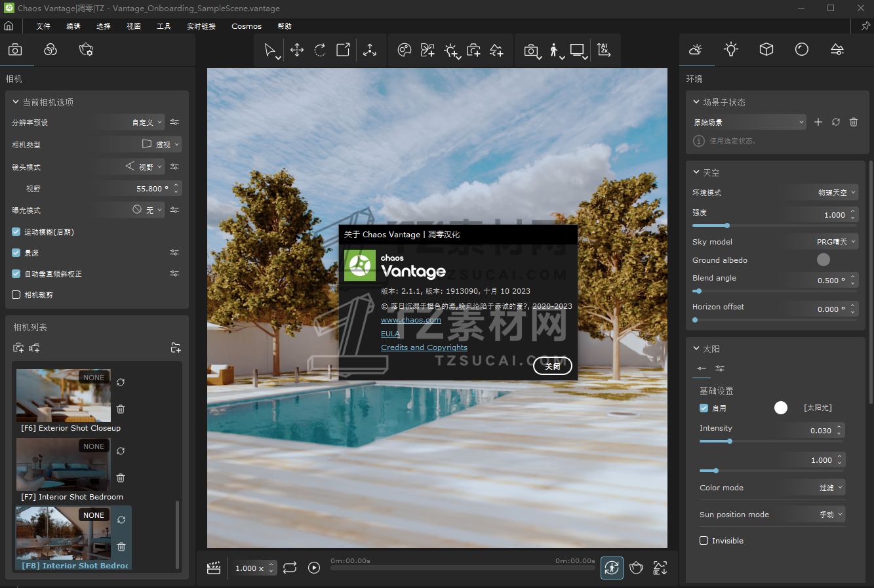Click the pin icon at top right
The width and height of the screenshot is (874, 588).
[x=865, y=26]
